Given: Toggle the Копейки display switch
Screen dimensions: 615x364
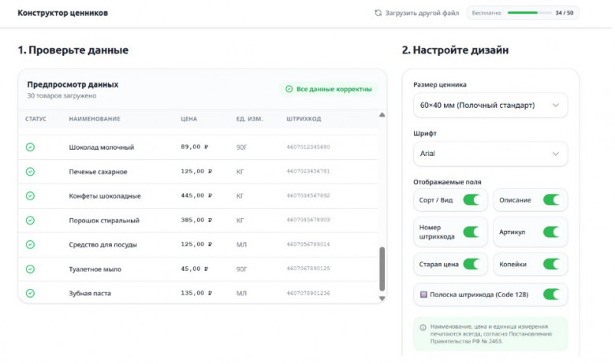Looking at the screenshot, I should (x=551, y=265).
